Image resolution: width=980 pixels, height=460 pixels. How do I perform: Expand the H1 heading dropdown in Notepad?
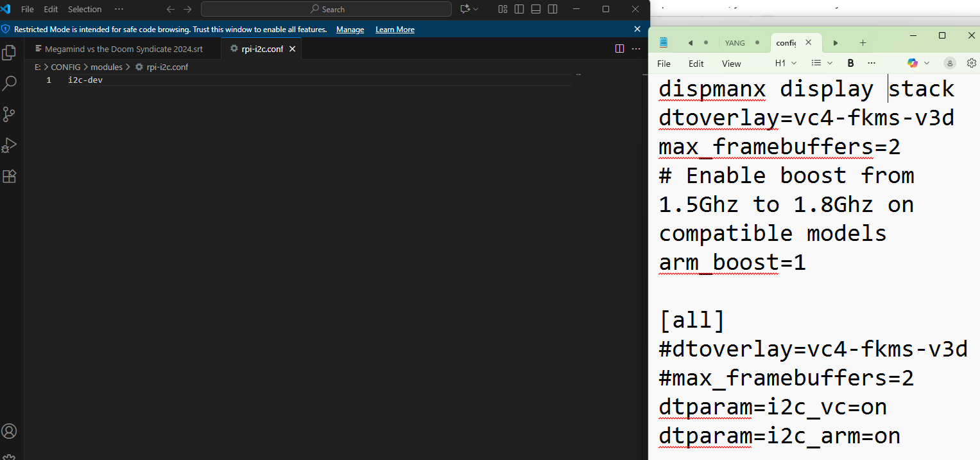click(x=786, y=63)
